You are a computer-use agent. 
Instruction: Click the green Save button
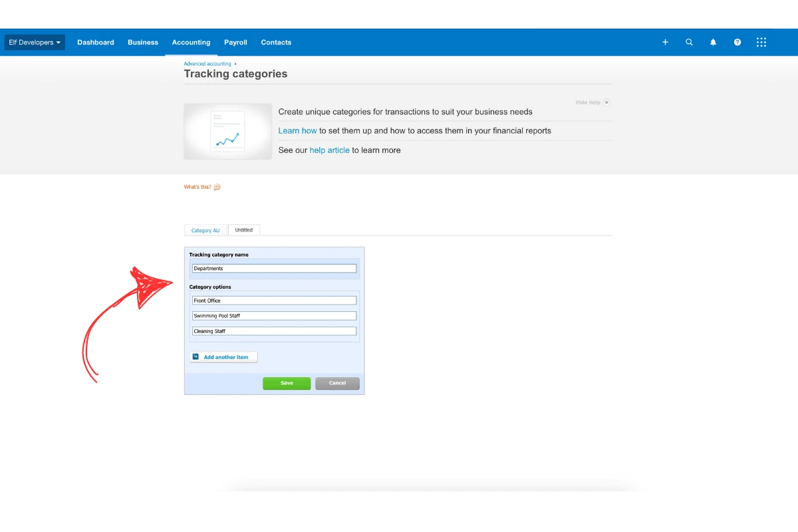point(287,383)
